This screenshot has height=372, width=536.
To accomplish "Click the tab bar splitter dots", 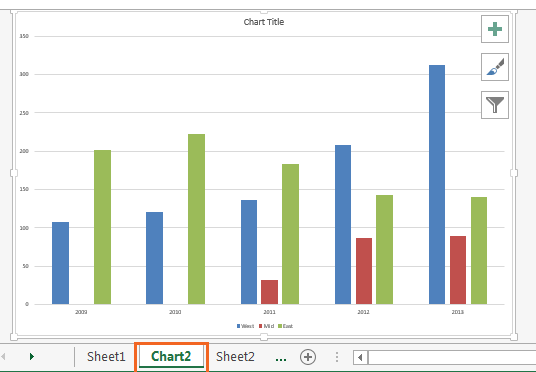I will tap(337, 357).
